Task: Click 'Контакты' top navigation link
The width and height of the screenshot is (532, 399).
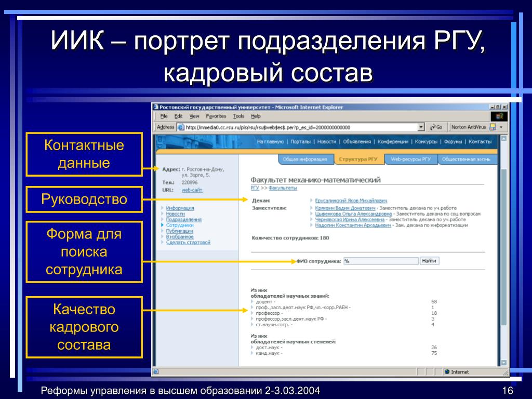Action: 480,141
